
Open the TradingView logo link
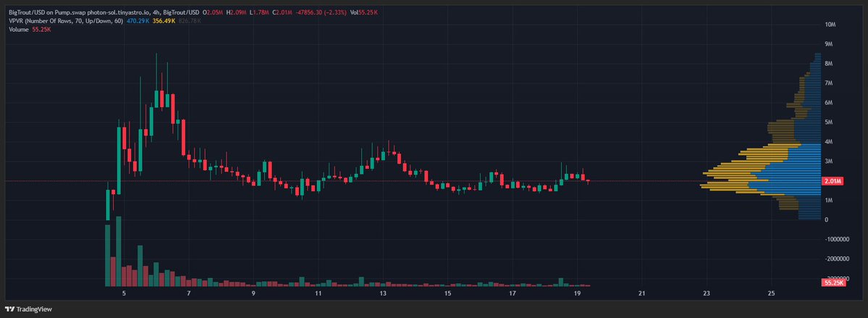click(28, 309)
